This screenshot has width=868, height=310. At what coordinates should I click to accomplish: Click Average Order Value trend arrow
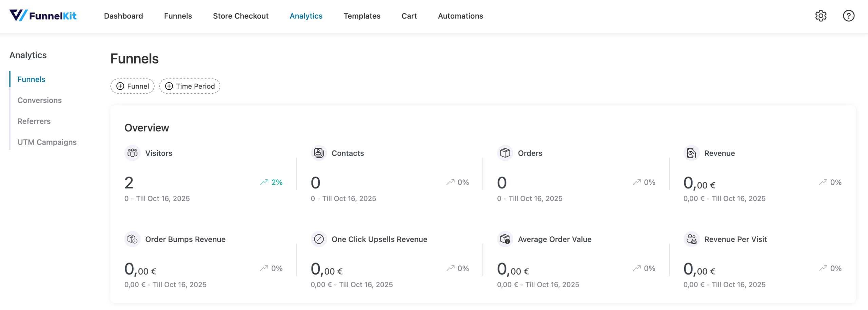(x=637, y=269)
